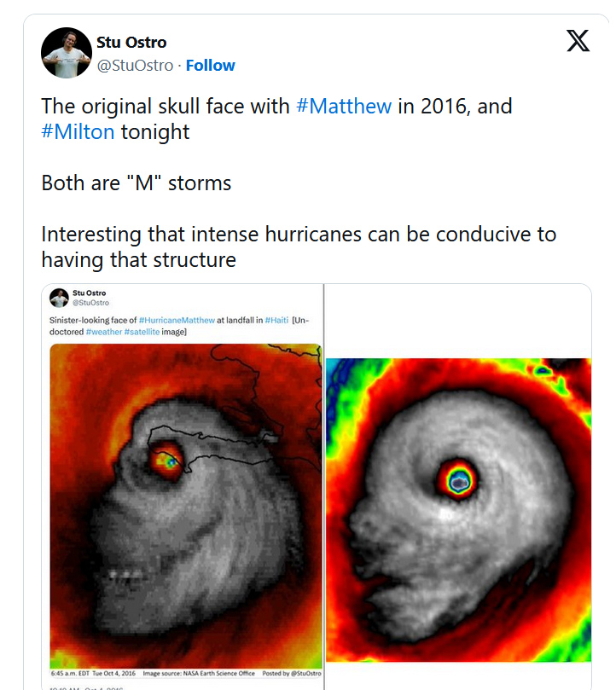The height and width of the screenshot is (690, 616).
Task: Click the X logo icon
Action: pyautogui.click(x=578, y=41)
